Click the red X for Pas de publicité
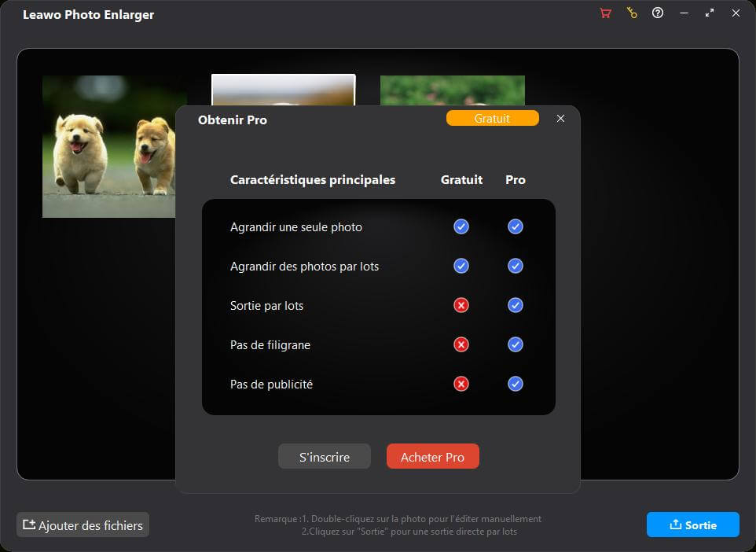Image resolution: width=756 pixels, height=552 pixels. [x=461, y=384]
